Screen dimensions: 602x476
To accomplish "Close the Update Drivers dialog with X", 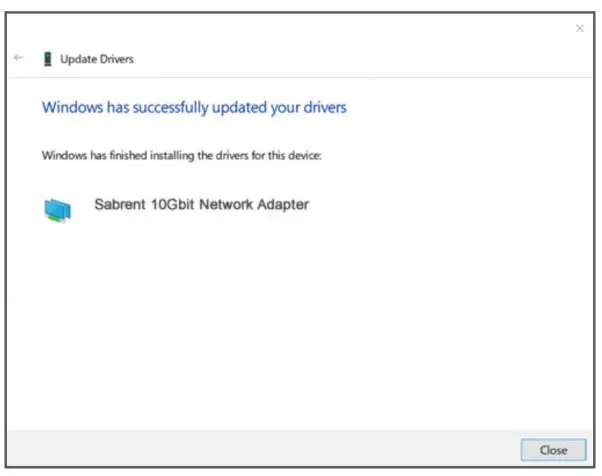I will point(580,28).
